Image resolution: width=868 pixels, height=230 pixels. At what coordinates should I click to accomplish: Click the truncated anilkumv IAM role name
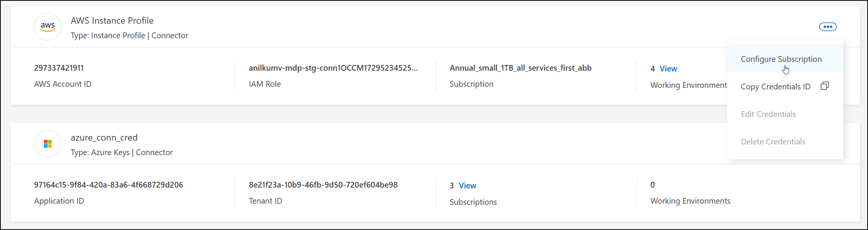[333, 68]
